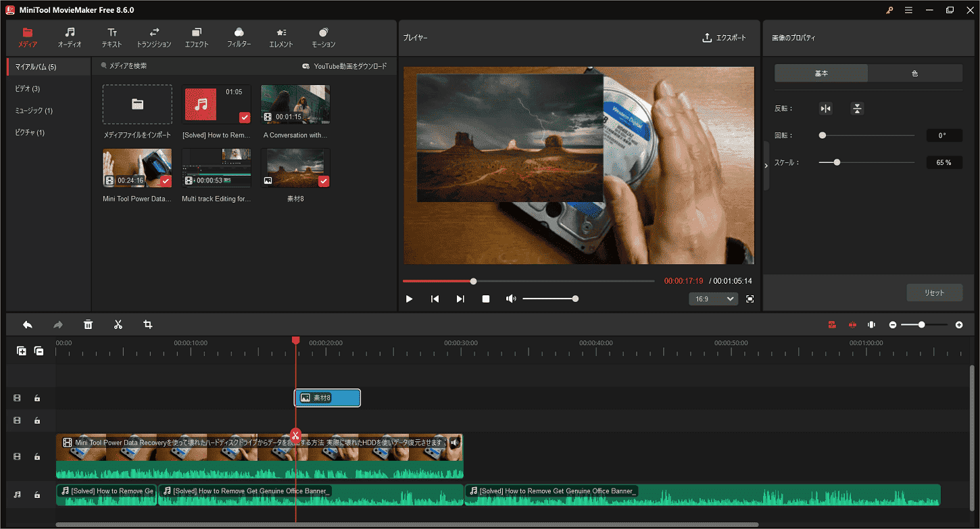Flip the image vertically in 画像のプロパティ
Screen dimensions: 980x529
coord(857,108)
